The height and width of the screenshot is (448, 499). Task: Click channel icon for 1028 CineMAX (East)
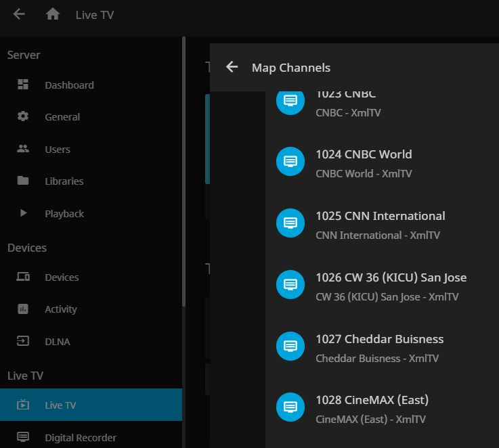[290, 407]
